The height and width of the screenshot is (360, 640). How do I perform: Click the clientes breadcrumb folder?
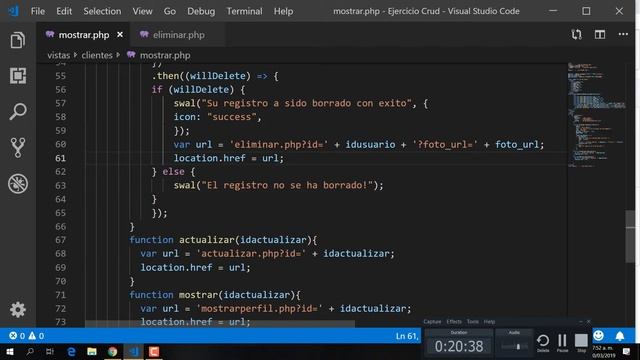click(x=97, y=55)
